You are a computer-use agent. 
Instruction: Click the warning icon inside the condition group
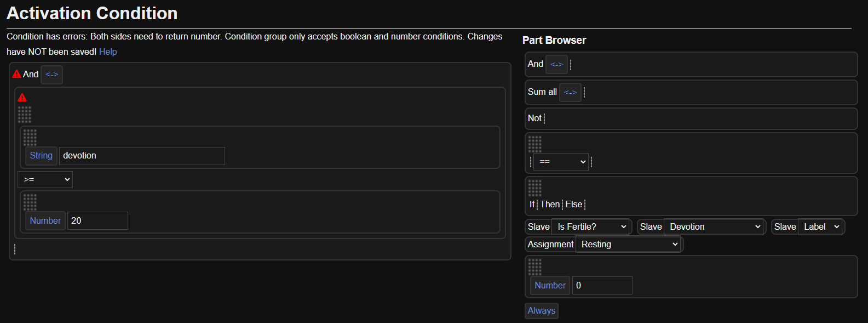click(x=22, y=98)
